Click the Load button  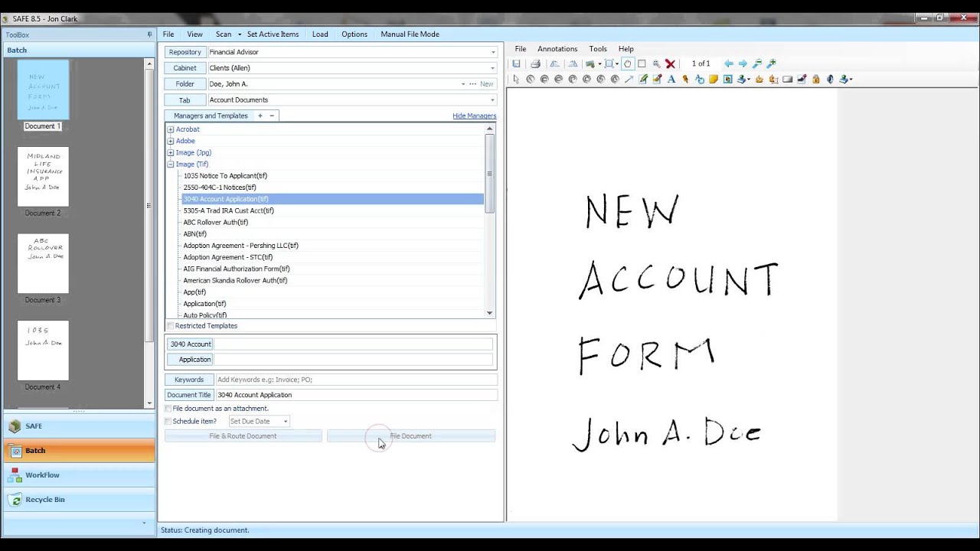click(x=320, y=34)
